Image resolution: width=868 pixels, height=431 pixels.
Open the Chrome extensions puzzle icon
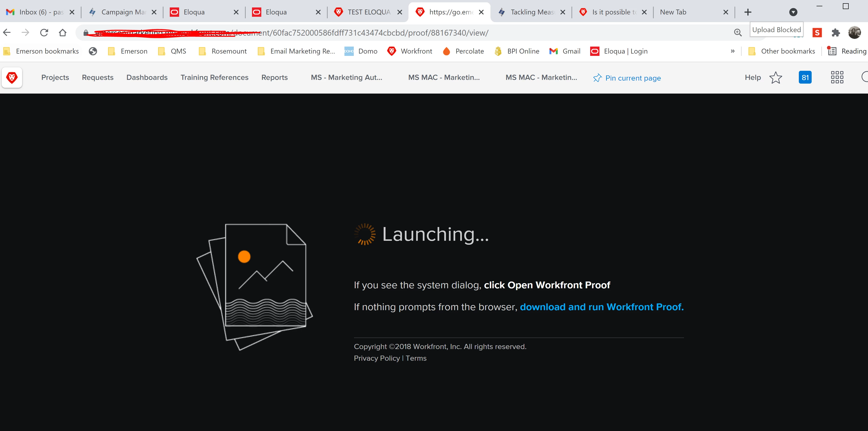[836, 33]
